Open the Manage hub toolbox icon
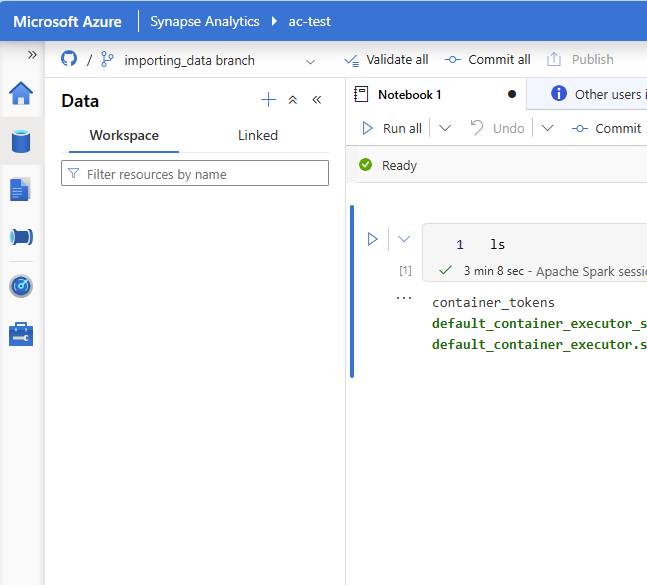This screenshot has height=585, width=647. pos(21,334)
